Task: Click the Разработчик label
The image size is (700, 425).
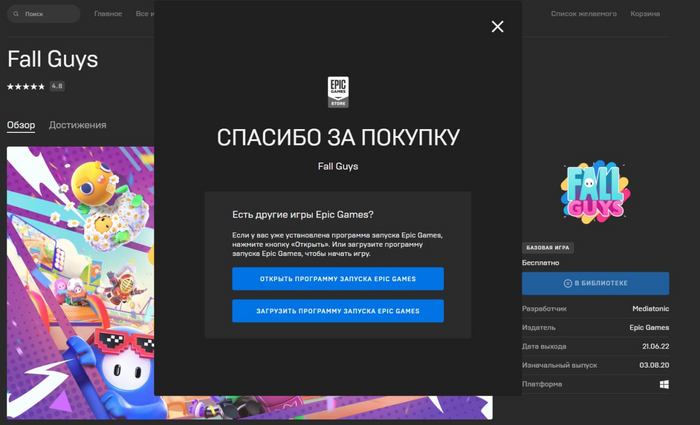Action: [x=544, y=308]
